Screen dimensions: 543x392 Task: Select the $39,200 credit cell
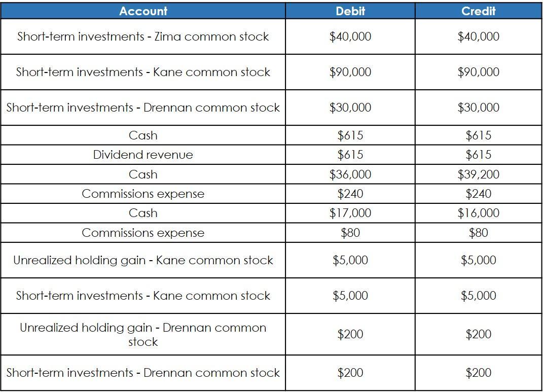pyautogui.click(x=478, y=174)
